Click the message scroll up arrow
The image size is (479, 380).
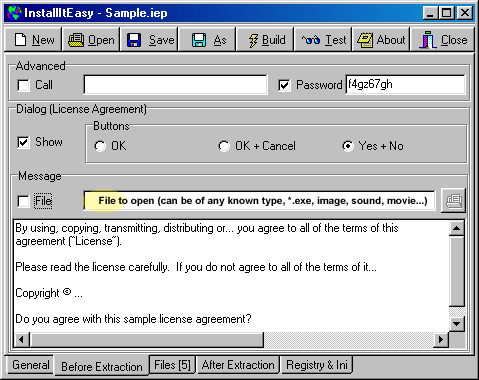(x=456, y=228)
